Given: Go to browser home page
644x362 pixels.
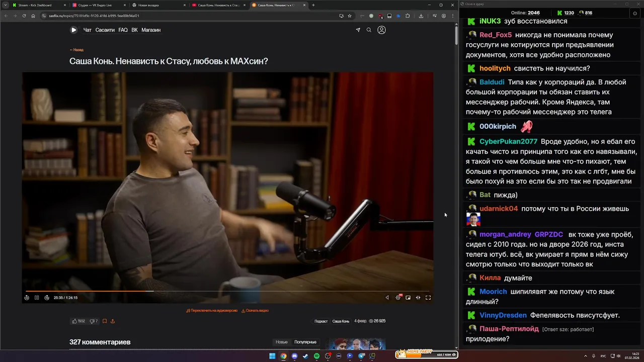Looking at the screenshot, I should 33,16.
